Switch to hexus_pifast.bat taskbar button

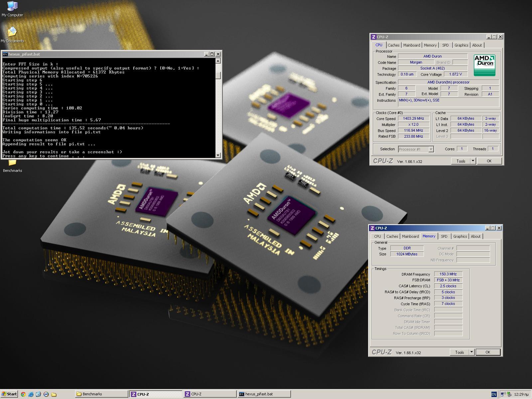(264, 394)
